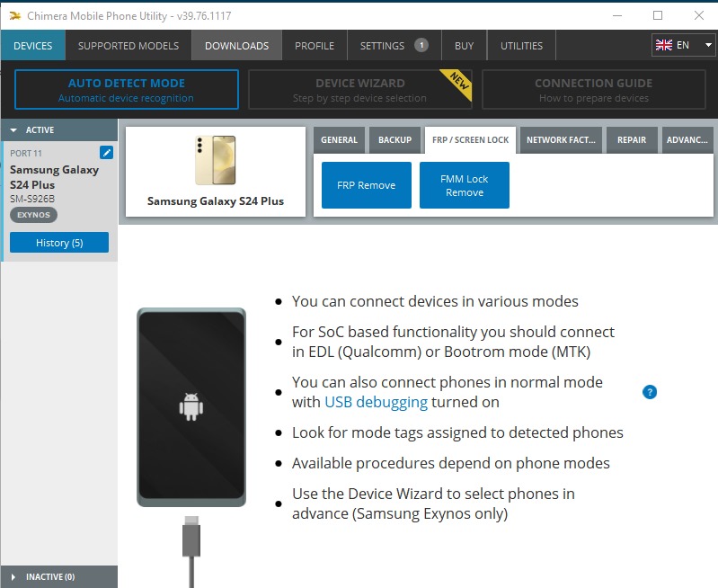The image size is (718, 588).
Task: Maximize the Chimera window
Action: coord(658,15)
